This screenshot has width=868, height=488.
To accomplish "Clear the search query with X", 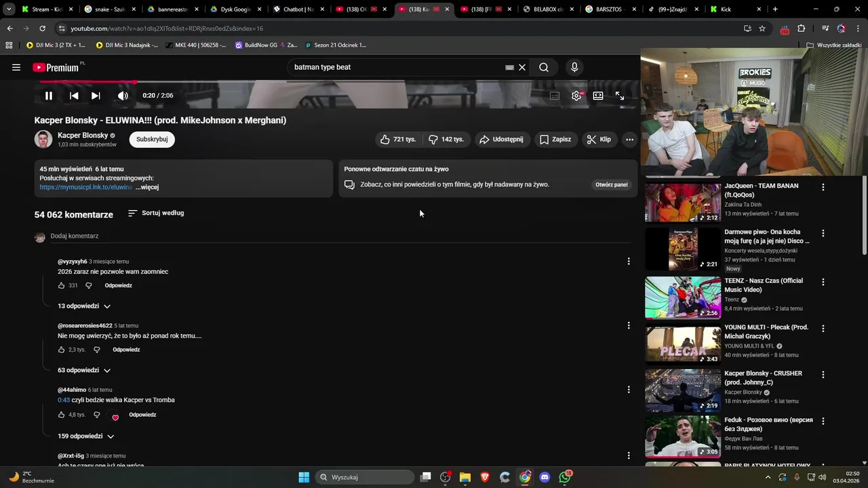I will click(522, 67).
